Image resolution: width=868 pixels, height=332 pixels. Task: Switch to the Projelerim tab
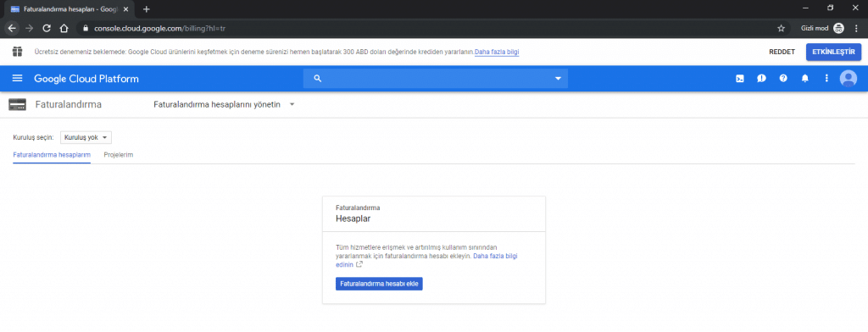point(119,155)
